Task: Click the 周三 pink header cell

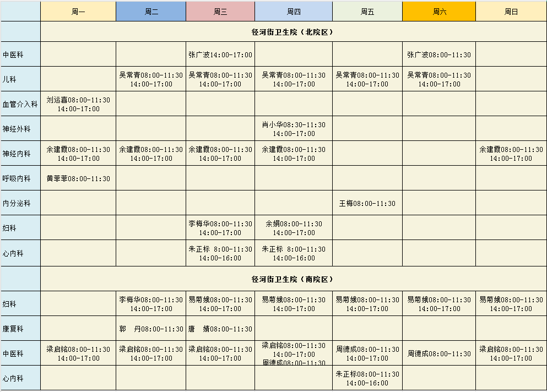Action: tap(220, 12)
